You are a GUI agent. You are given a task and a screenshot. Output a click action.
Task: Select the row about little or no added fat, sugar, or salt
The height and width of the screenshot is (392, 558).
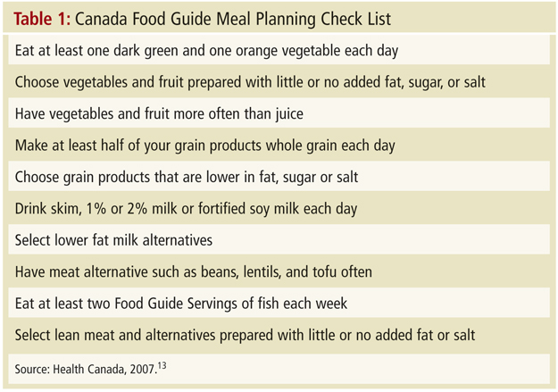(279, 82)
